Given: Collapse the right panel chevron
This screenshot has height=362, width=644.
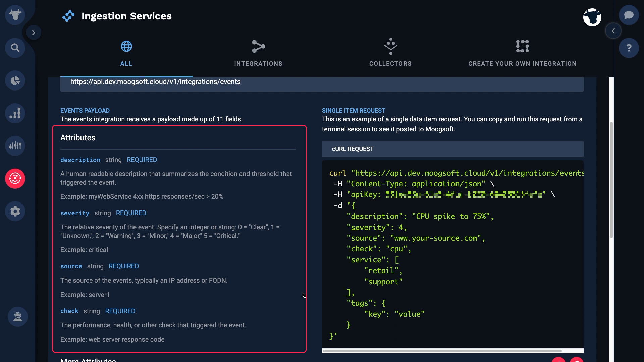Looking at the screenshot, I should (613, 31).
